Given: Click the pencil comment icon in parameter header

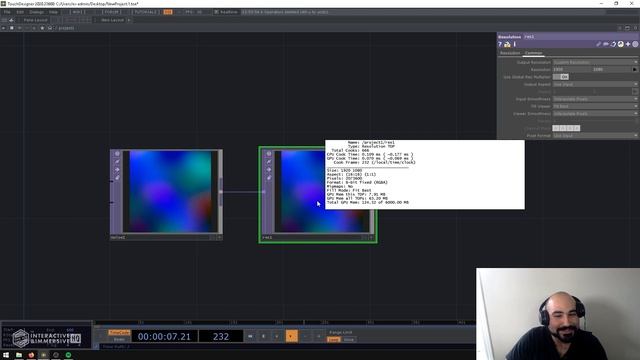Looking at the screenshot, I should (x=598, y=44).
